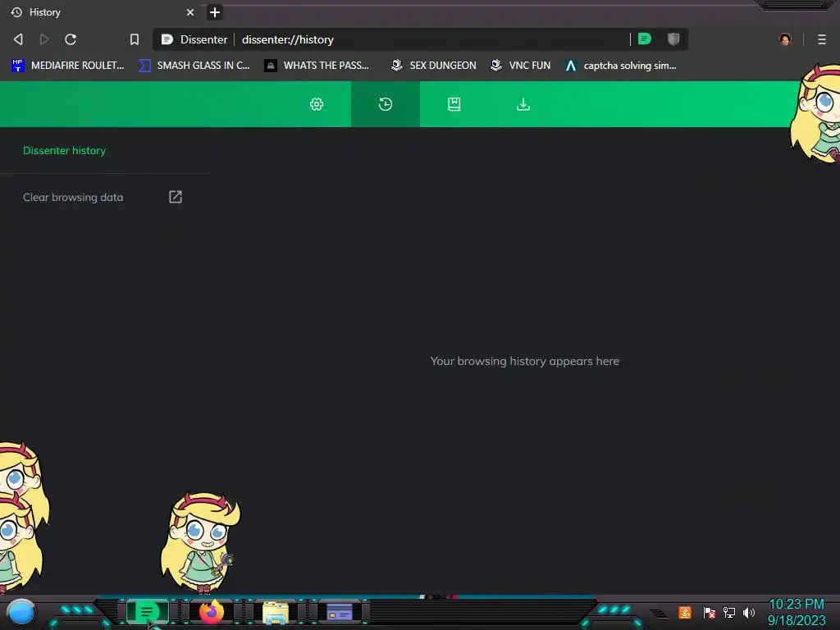Click the forward navigation arrow

[44, 39]
